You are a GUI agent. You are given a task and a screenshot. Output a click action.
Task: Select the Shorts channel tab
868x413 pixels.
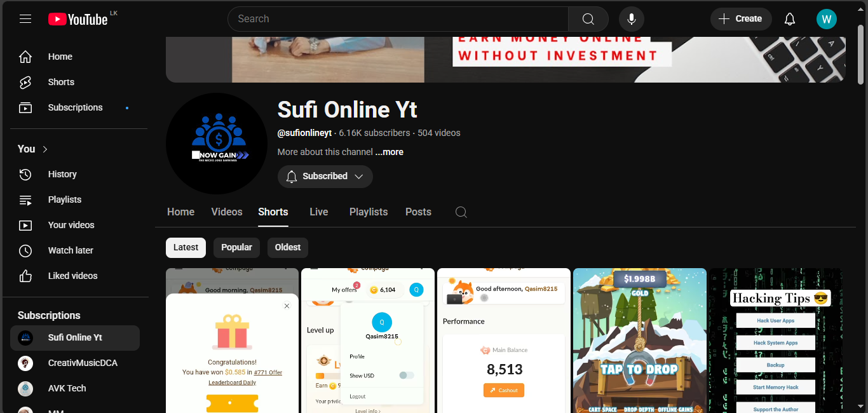coord(273,212)
